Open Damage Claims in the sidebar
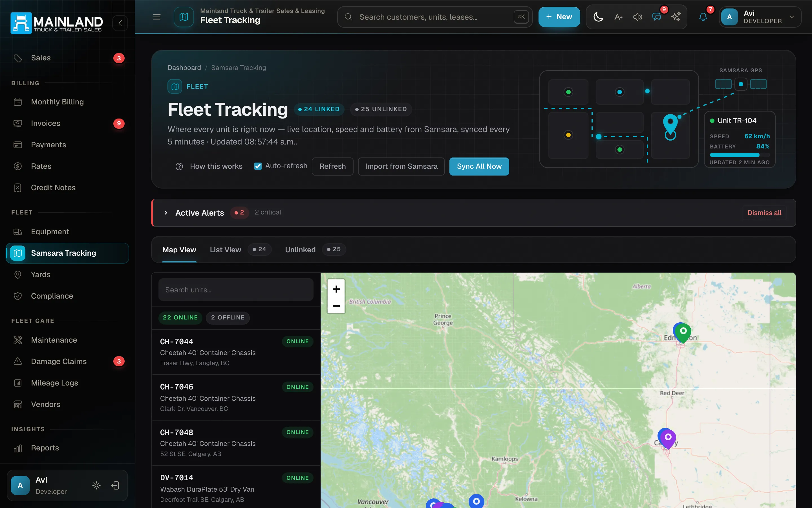 click(x=67, y=362)
